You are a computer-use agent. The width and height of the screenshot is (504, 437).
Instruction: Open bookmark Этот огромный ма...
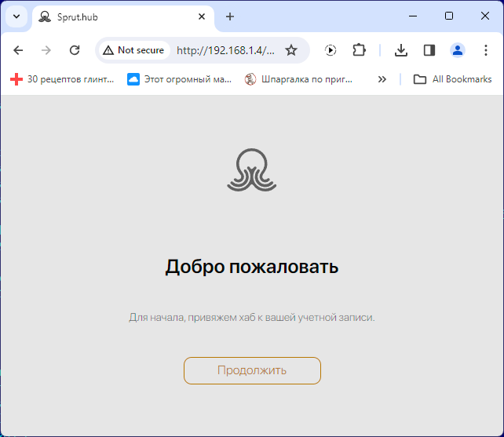pos(179,79)
